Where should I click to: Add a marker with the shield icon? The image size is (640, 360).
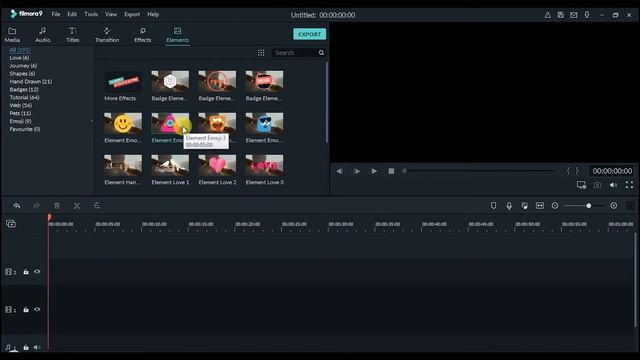493,206
